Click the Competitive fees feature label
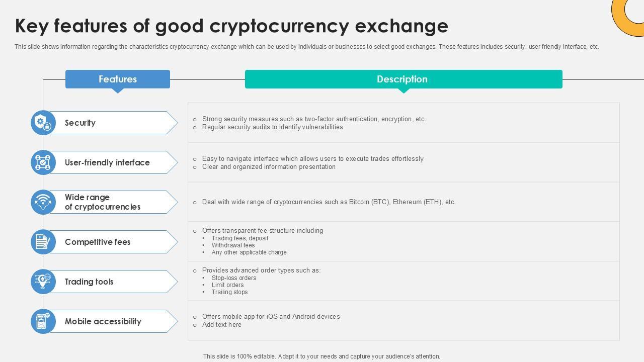The width and height of the screenshot is (644, 362). point(98,242)
